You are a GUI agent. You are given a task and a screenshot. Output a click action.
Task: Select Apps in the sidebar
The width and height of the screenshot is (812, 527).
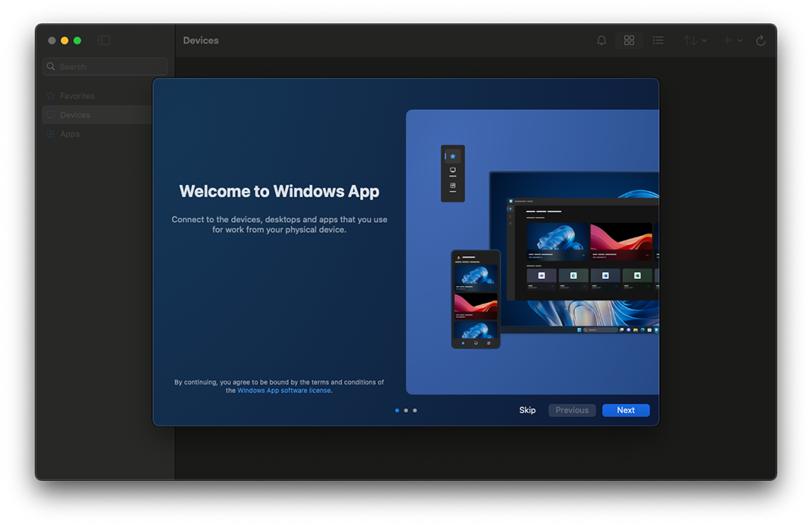coord(97,134)
